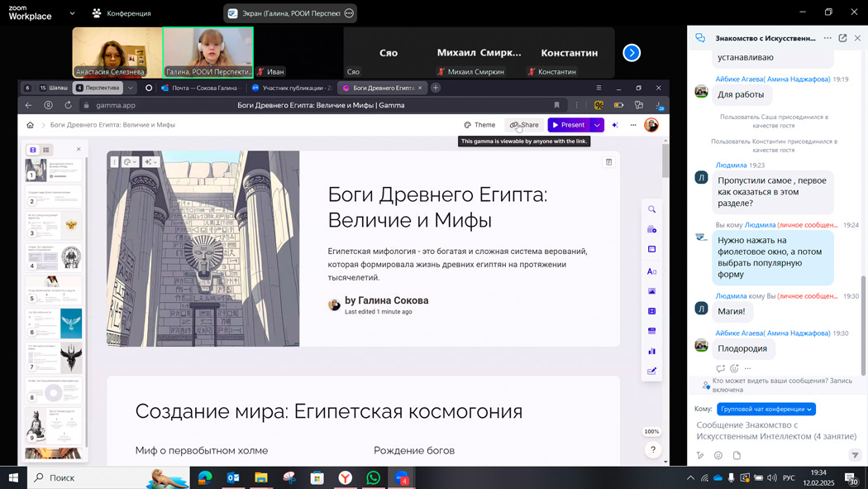Open Windows Start menu

13,477
